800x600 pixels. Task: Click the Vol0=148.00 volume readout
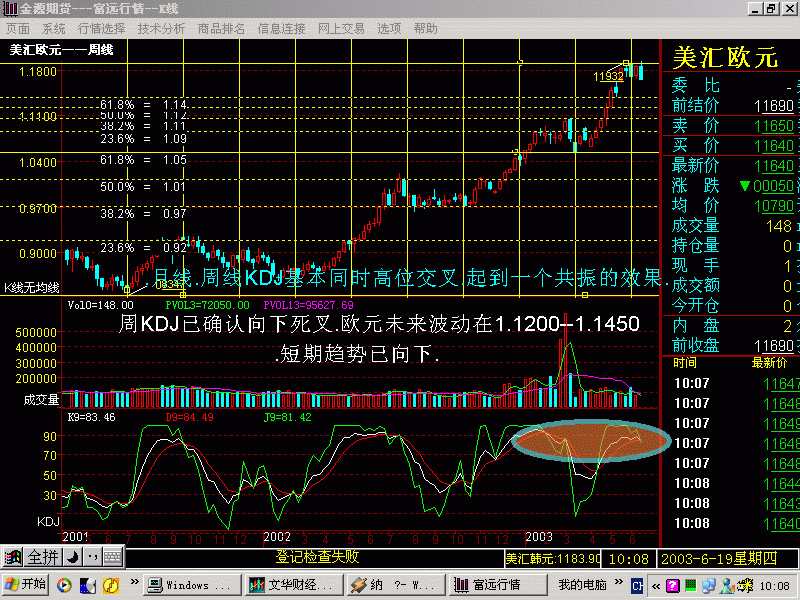click(101, 305)
